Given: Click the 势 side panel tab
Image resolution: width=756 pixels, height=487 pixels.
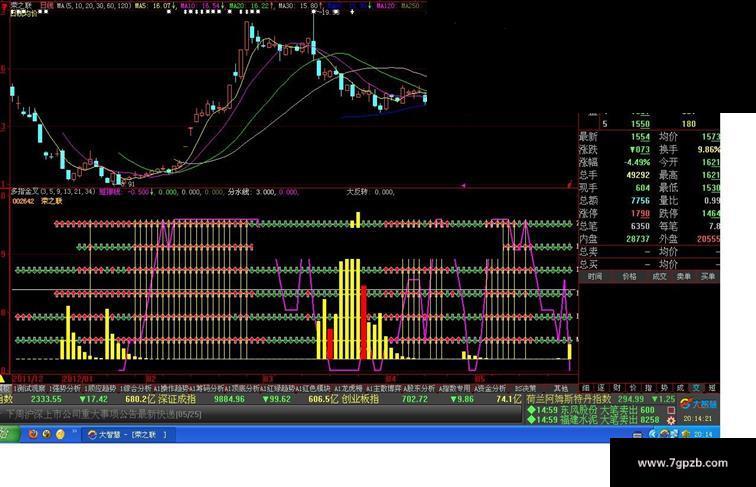Looking at the screenshot, I should pos(664,388).
